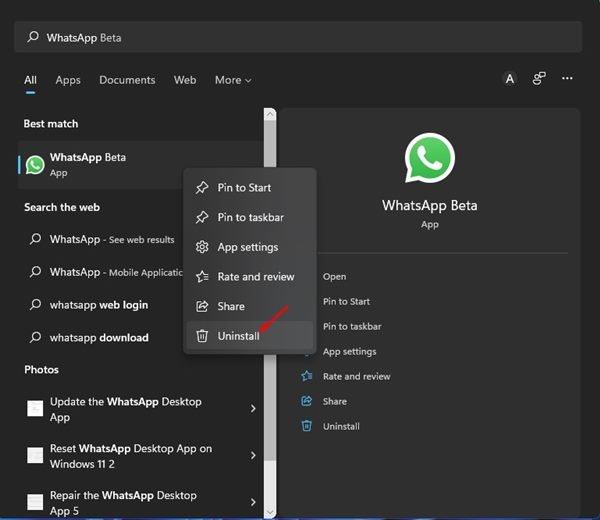Click Uninstall in the details pane
600x520 pixels.
point(341,426)
